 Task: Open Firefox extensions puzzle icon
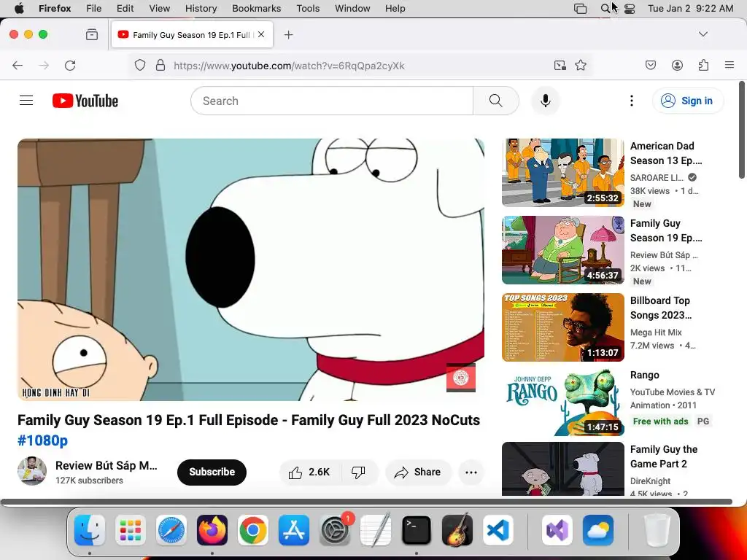click(704, 65)
